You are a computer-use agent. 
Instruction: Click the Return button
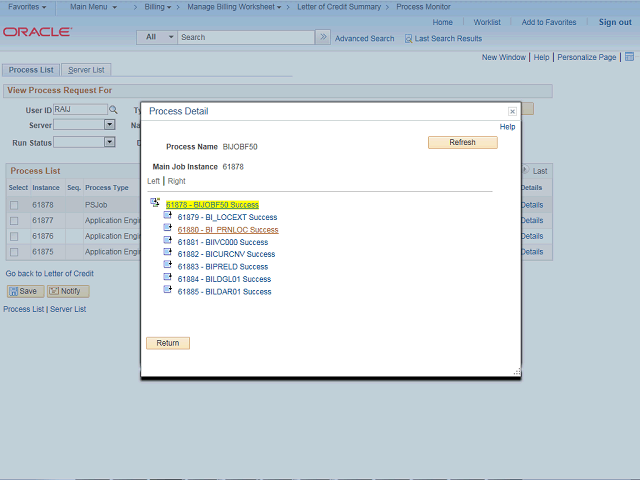(167, 343)
